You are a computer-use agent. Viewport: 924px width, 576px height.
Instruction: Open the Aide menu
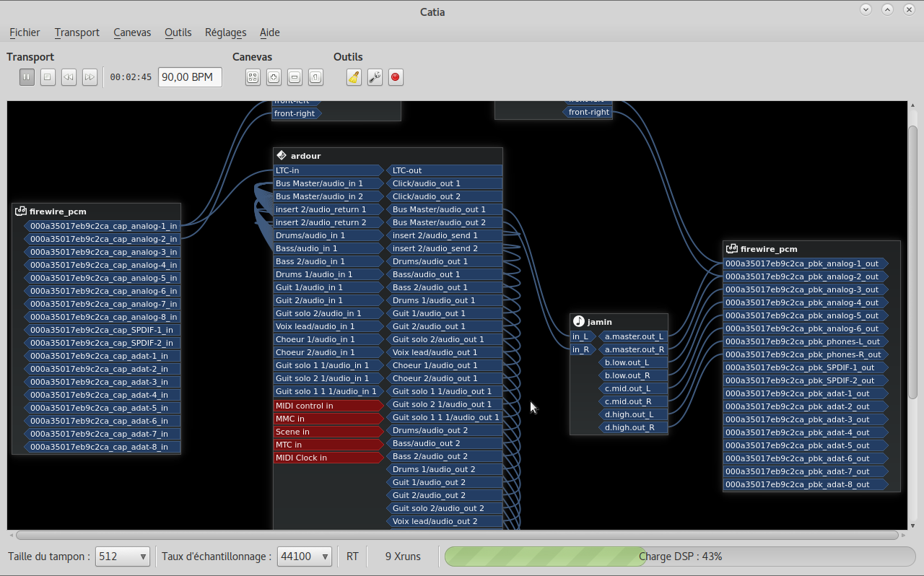[x=270, y=32]
